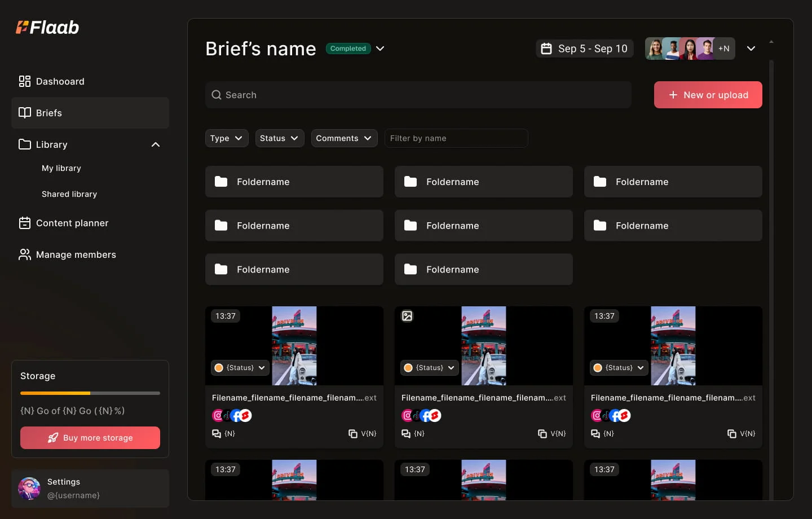Screen dimensions: 812x519
Task: Select the Instagram icon on the first file card
Action: pos(218,415)
